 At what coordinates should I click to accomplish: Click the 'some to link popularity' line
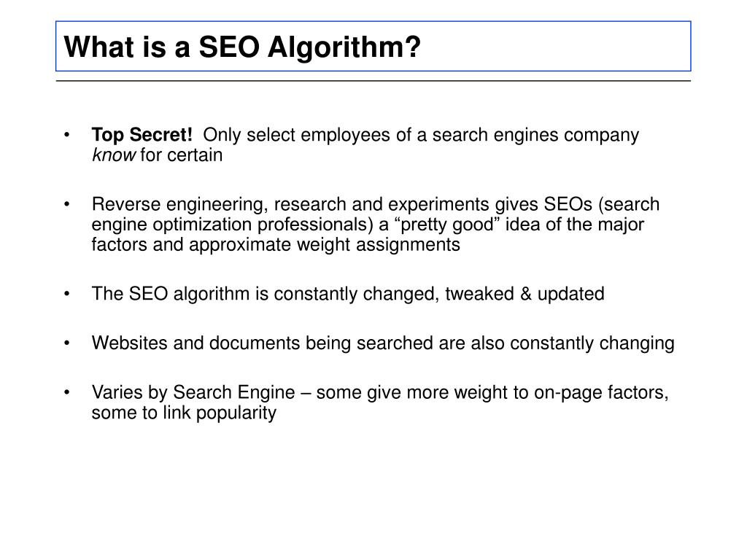184,413
